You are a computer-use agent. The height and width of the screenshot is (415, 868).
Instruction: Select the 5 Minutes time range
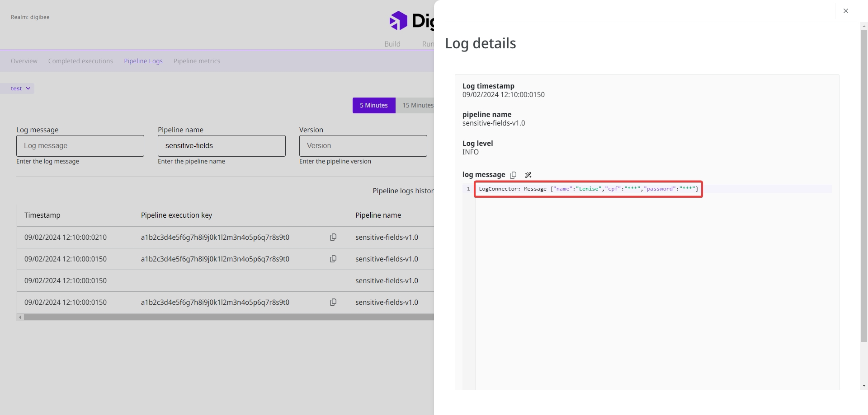[373, 106]
